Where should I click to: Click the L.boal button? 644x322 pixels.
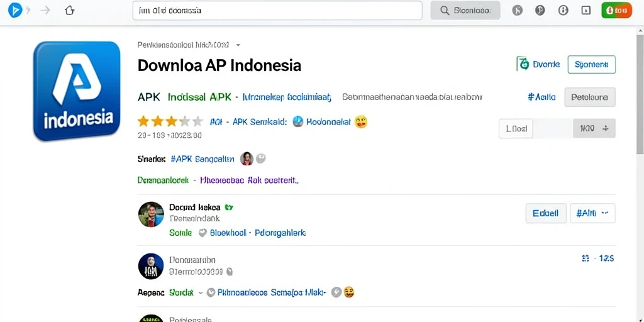(x=516, y=128)
